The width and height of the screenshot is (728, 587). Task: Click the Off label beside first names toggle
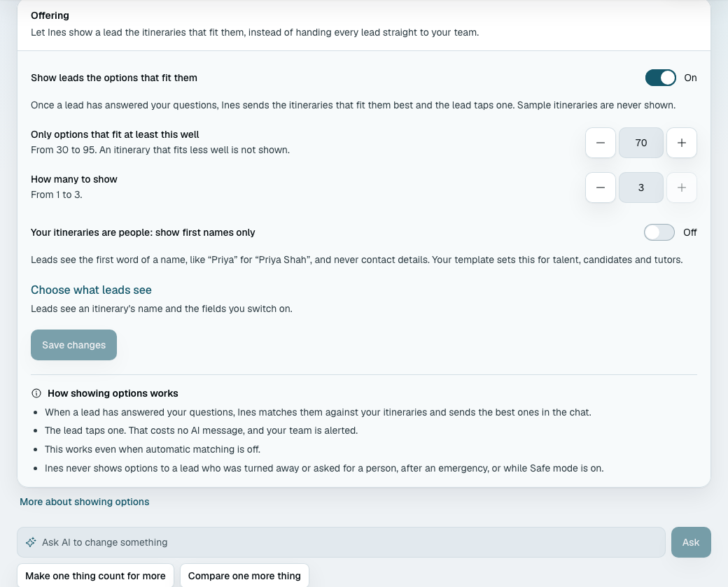tap(690, 232)
